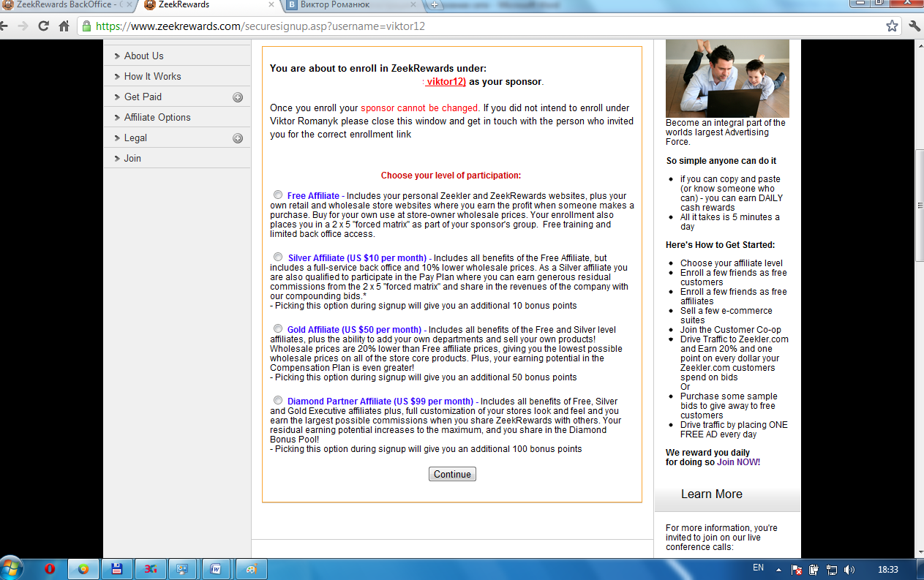Open Opera from the taskbar
This screenshot has width=924, height=580.
(50, 569)
